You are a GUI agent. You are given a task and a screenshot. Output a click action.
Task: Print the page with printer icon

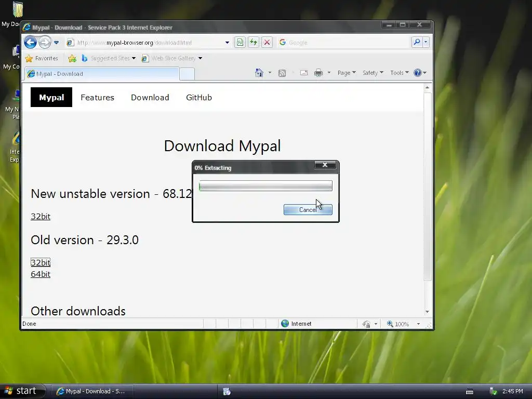pyautogui.click(x=318, y=73)
